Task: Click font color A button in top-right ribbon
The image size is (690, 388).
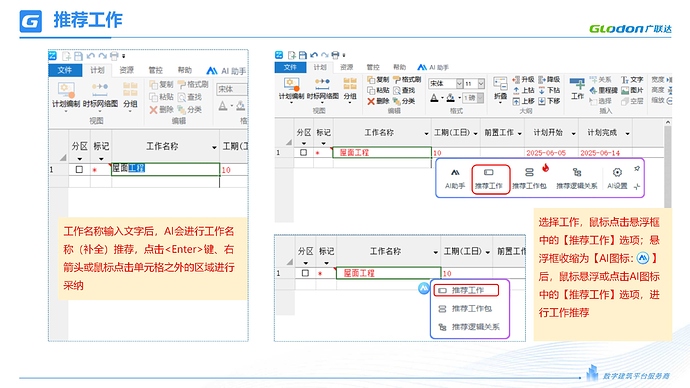Action: [434, 98]
